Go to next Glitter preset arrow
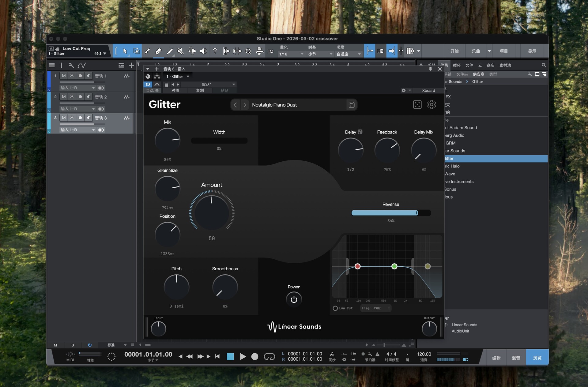The image size is (588, 387). pyautogui.click(x=245, y=105)
